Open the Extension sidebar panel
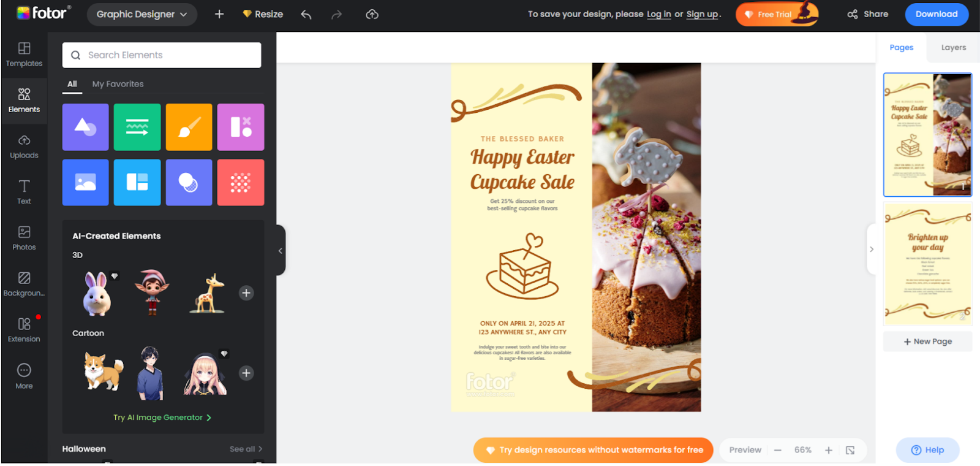The width and height of the screenshot is (980, 466). (x=24, y=330)
